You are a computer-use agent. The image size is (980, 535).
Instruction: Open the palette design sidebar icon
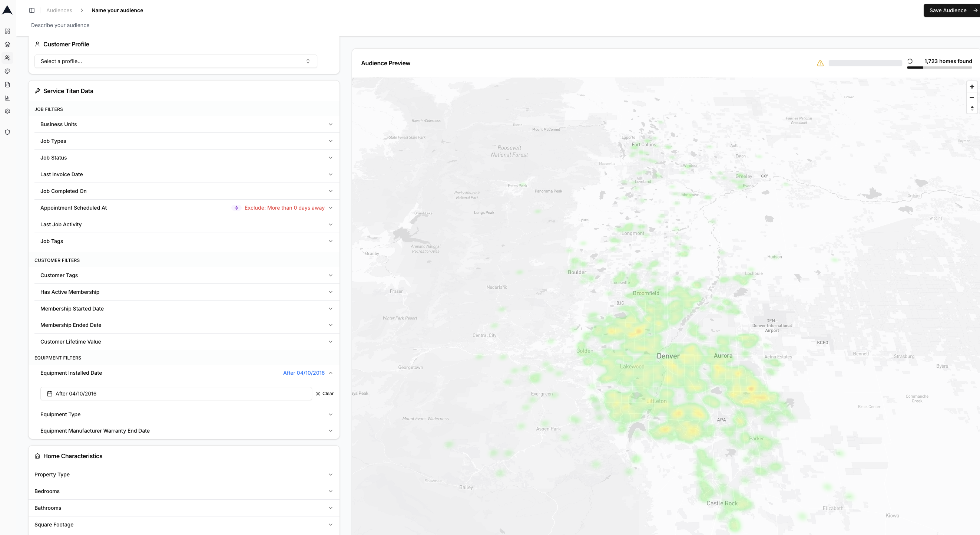[x=7, y=71]
